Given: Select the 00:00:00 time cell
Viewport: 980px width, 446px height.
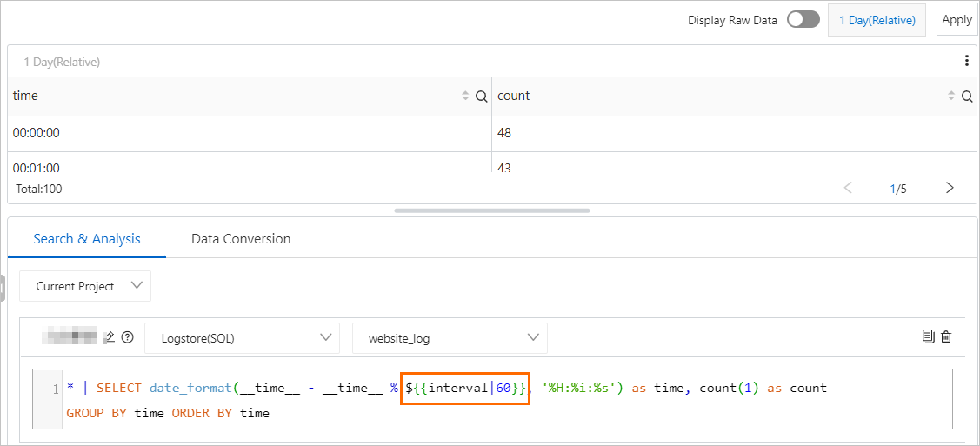Looking at the screenshot, I should pos(250,133).
